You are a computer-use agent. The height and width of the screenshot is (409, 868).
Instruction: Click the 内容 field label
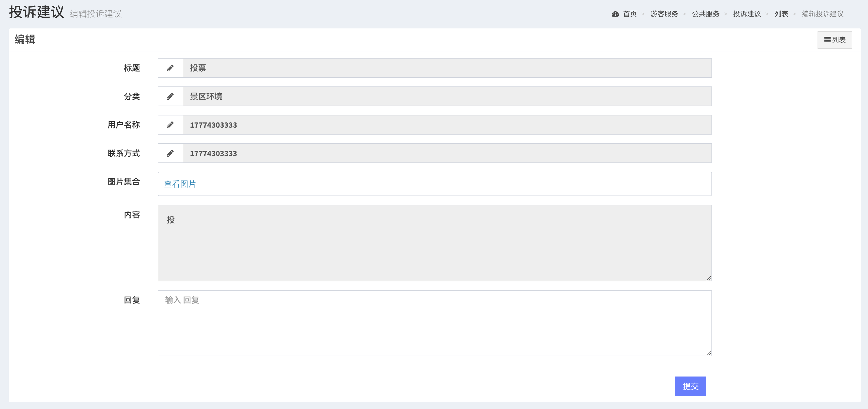(x=132, y=215)
